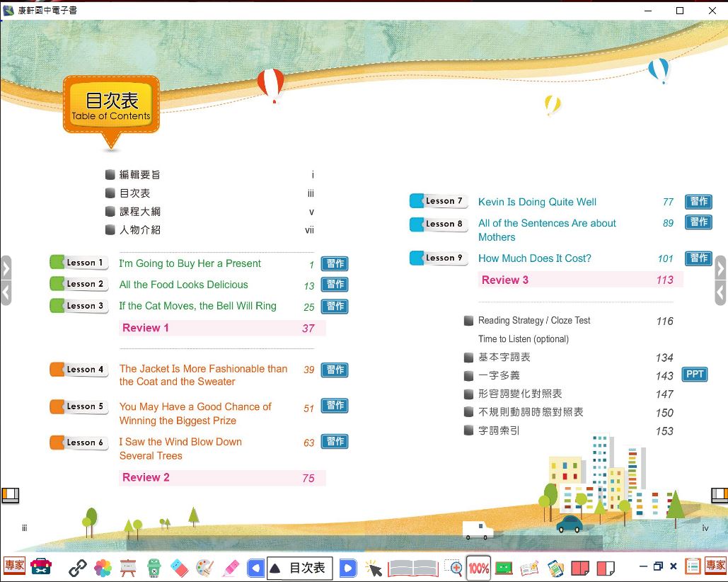Open the PPT button beside 一字多義
The width and height of the screenshot is (728, 582).
tap(695, 374)
